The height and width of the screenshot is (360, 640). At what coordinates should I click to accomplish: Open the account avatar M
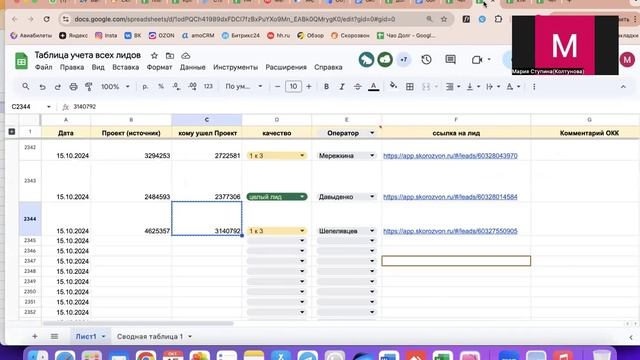click(627, 60)
